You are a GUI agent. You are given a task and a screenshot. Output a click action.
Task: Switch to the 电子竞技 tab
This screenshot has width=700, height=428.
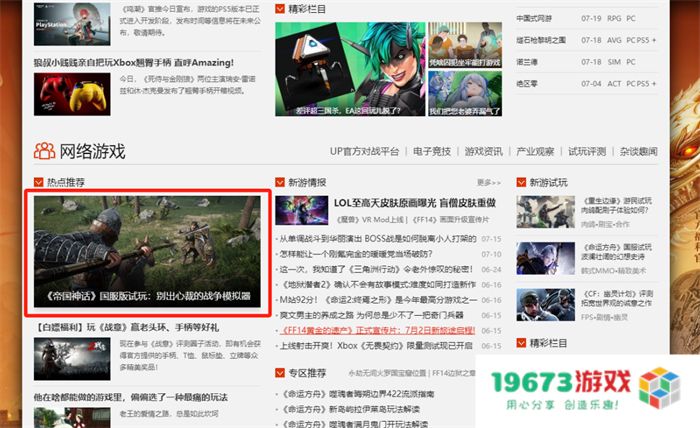432,151
